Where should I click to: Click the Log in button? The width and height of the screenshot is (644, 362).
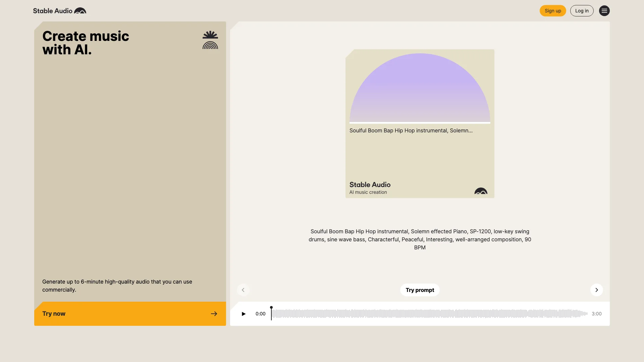click(582, 11)
